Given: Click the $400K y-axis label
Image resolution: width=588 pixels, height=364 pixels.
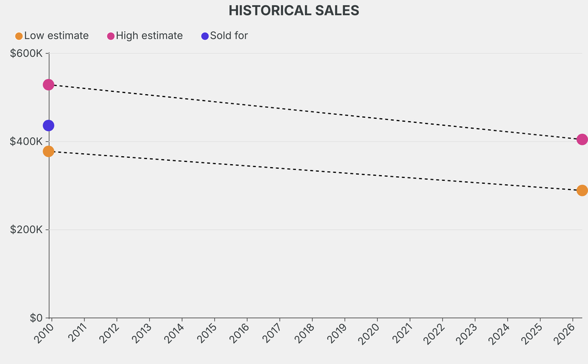Looking at the screenshot, I should 26,142.
